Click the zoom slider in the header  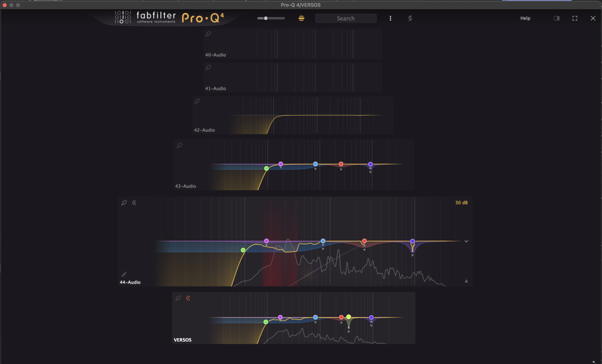point(270,18)
